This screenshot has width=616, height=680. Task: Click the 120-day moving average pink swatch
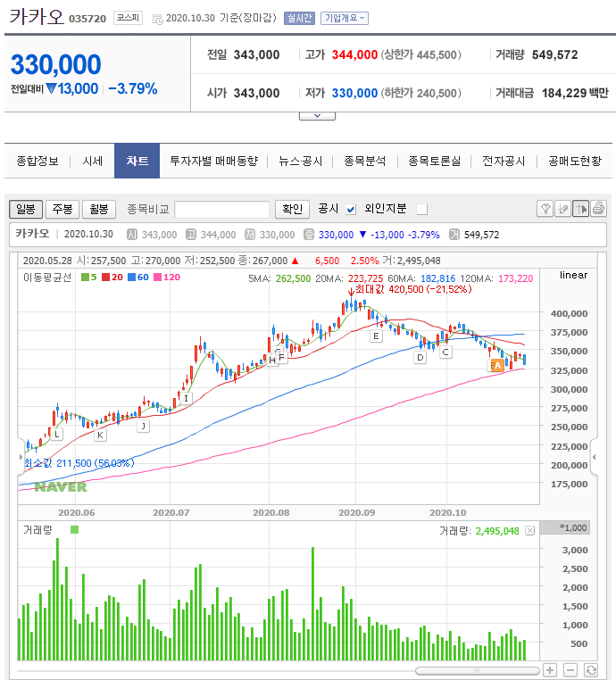click(157, 278)
